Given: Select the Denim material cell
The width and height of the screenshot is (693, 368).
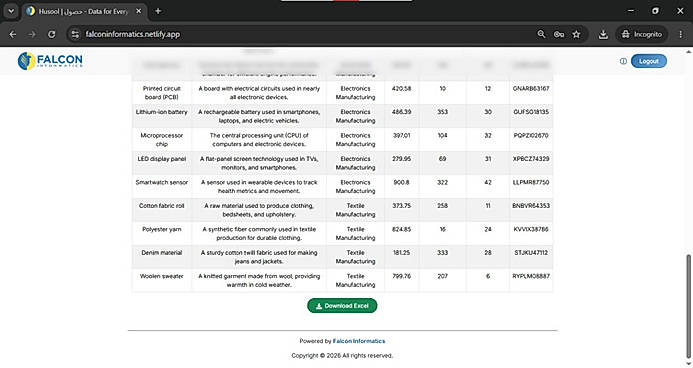Looking at the screenshot, I should pyautogui.click(x=162, y=256).
